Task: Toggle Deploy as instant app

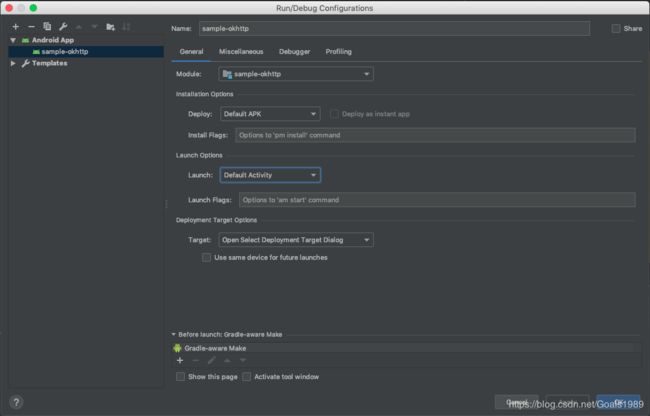Action: [x=334, y=114]
